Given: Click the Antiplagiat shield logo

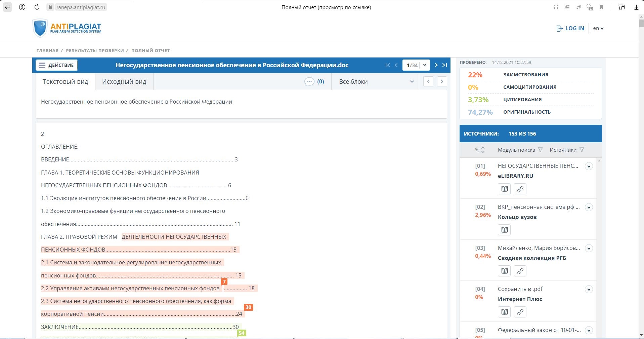Looking at the screenshot, I should 40,28.
